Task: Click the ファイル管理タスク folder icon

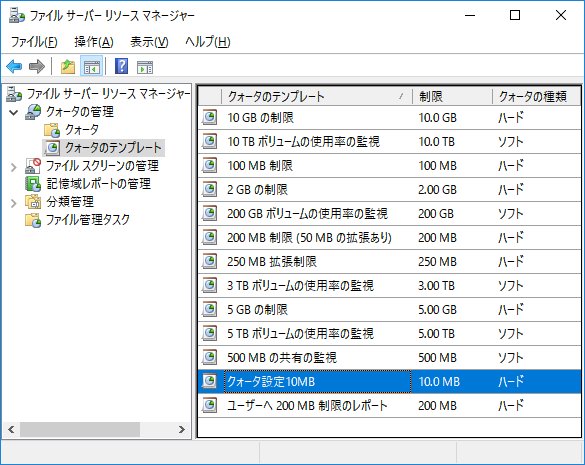Action: (x=33, y=220)
